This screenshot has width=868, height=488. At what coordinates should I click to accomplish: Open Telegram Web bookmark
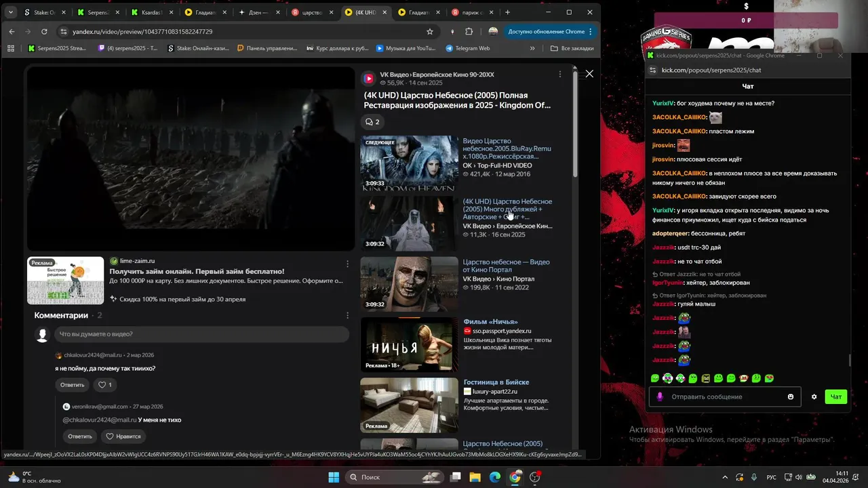[x=468, y=48]
